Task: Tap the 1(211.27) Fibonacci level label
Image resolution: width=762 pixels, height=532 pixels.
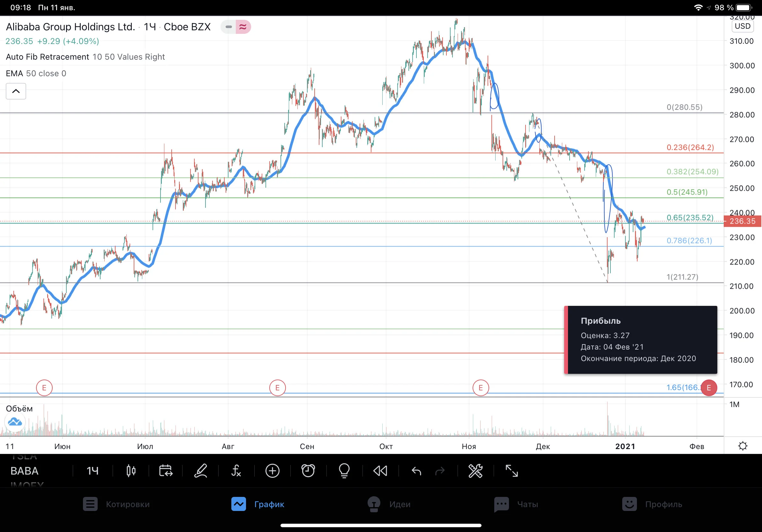Action: (x=682, y=277)
